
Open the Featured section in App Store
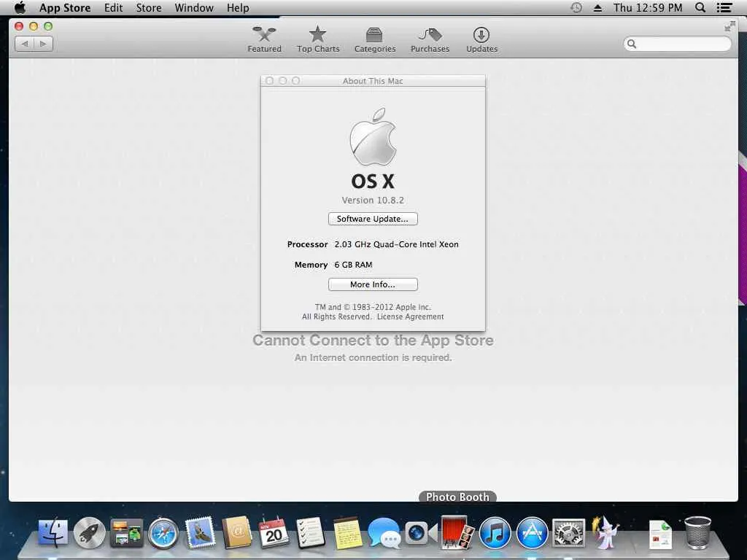(264, 39)
